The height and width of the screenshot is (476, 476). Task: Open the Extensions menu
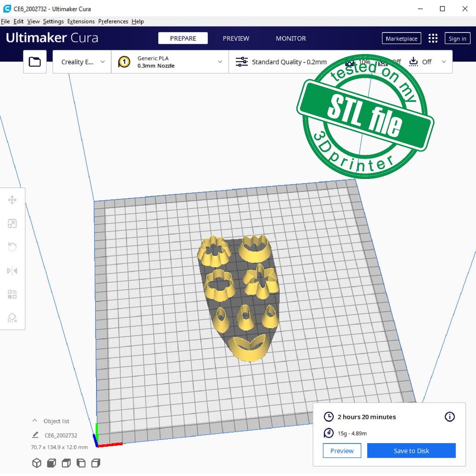81,21
